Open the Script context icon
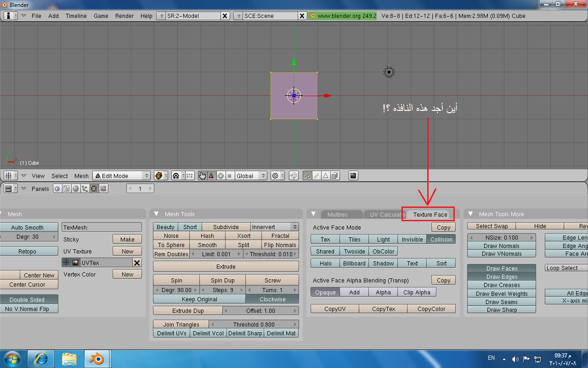Image resolution: width=588 pixels, height=368 pixels. 67,189
